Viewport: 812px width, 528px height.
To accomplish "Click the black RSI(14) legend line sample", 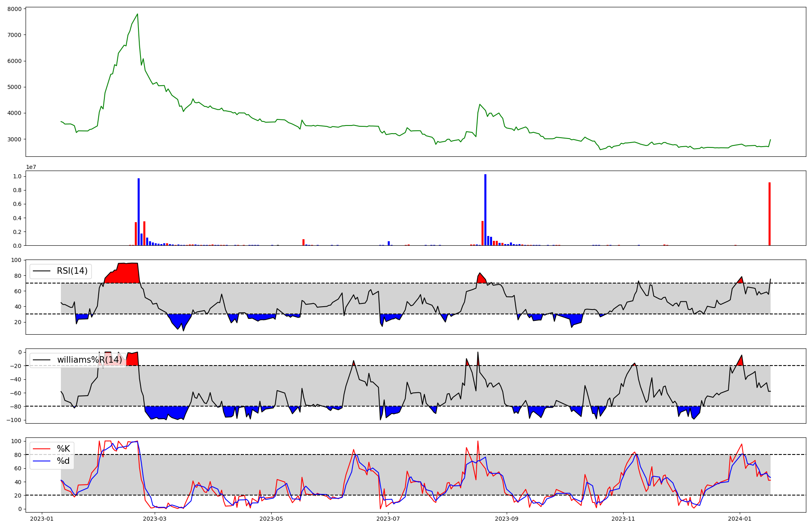I will coord(41,271).
